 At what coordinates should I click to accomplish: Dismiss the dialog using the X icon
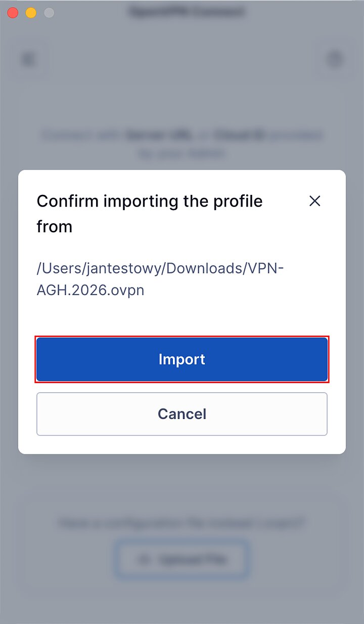point(314,201)
